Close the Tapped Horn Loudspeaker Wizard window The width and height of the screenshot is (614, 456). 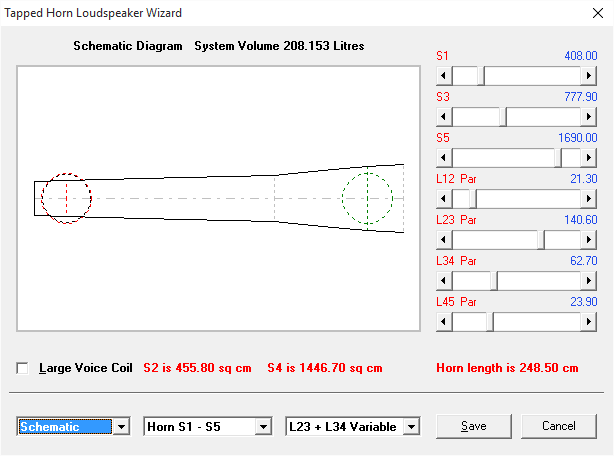click(598, 13)
